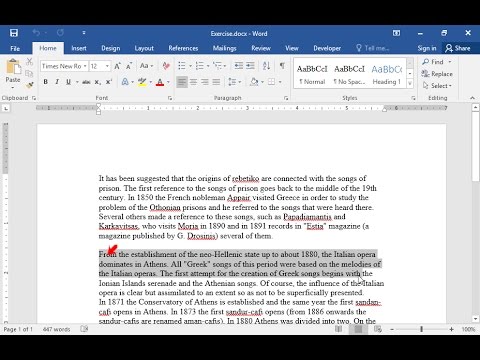Image resolution: width=480 pixels, height=360 pixels.
Task: Activate the Format Painter
Action: (x=29, y=85)
